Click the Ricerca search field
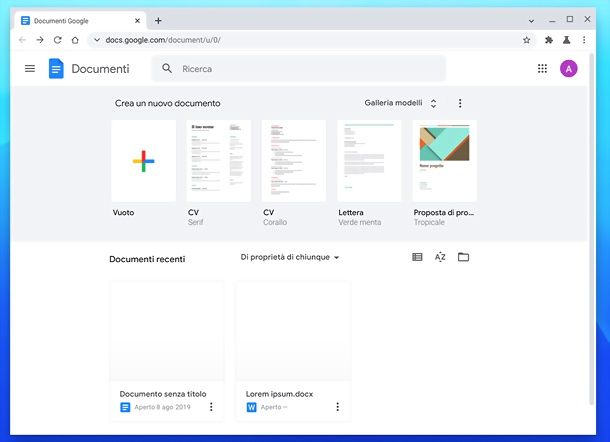The image size is (610, 442). pyautogui.click(x=299, y=68)
